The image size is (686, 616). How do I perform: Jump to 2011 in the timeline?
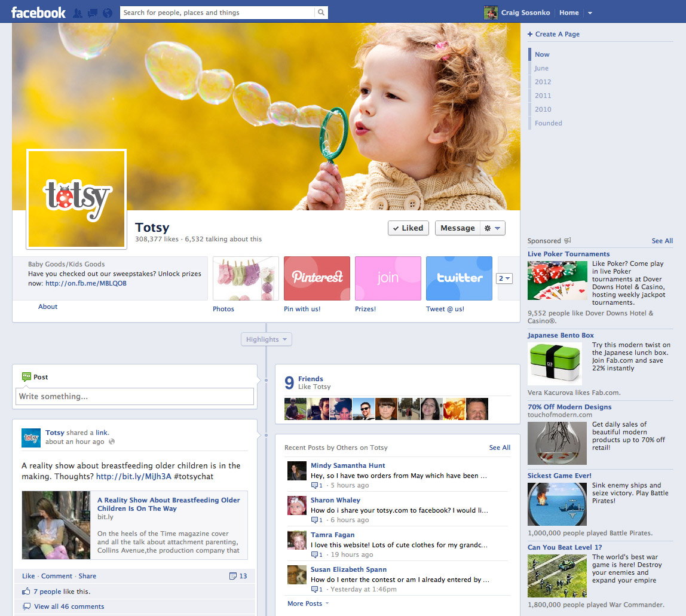point(543,96)
